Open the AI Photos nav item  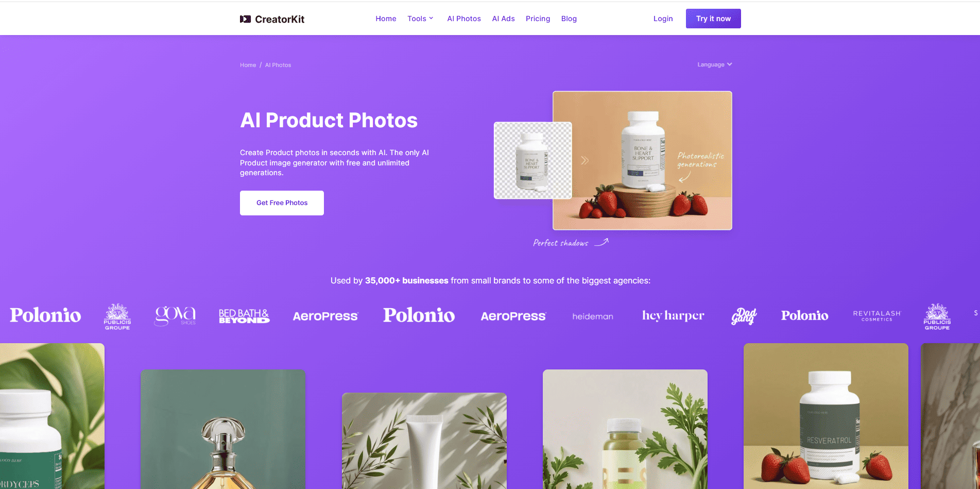point(464,19)
